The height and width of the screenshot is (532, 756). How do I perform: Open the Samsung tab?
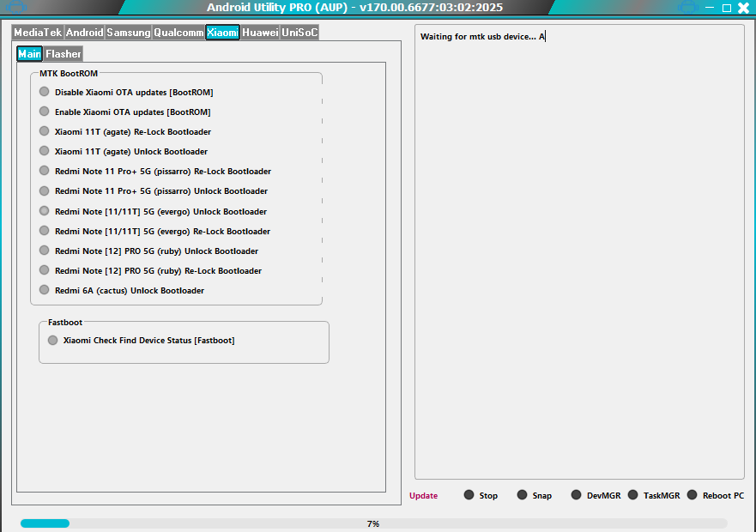point(130,32)
